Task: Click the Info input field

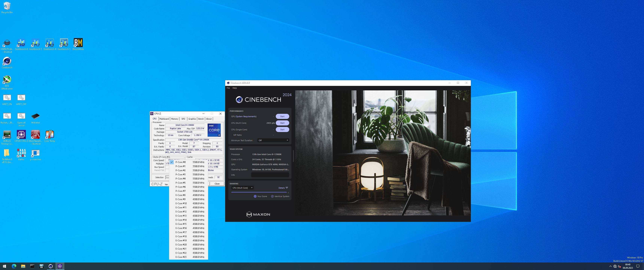Action: click(270, 175)
